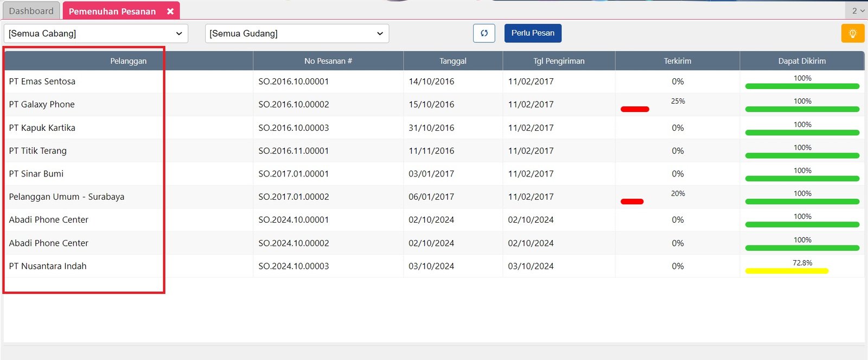Click the orange lightbulb hint icon

[x=852, y=34]
